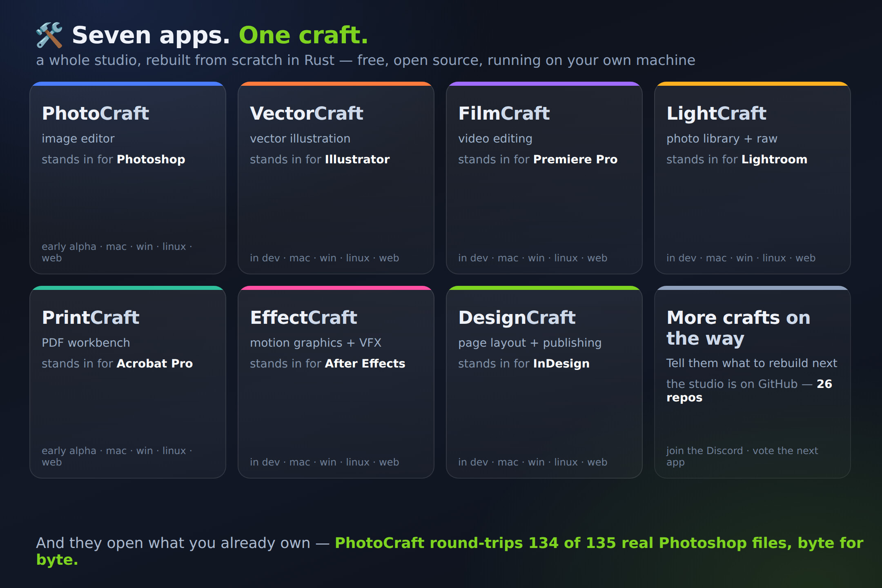Select the LightCraft card title
The width and height of the screenshot is (882, 588).
point(717,114)
